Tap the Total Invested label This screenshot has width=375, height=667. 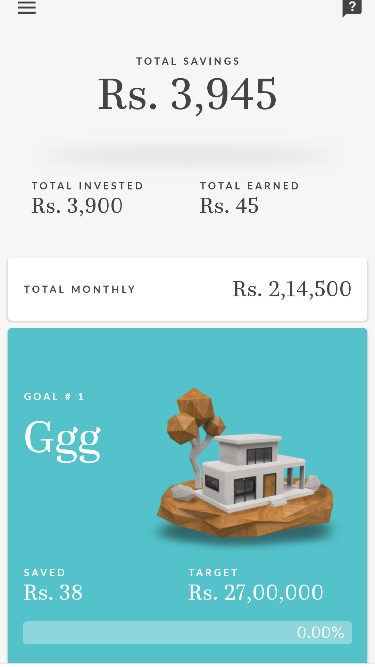pos(88,186)
